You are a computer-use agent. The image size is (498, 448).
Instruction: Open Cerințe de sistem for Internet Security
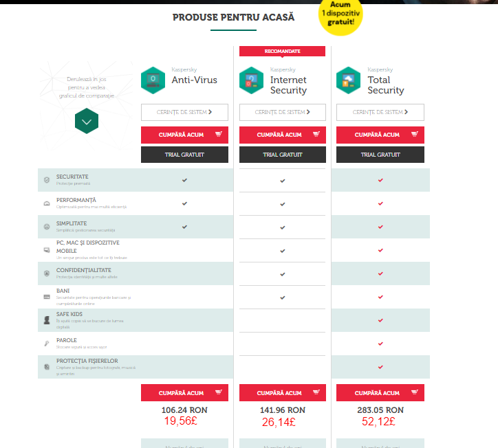pyautogui.click(x=282, y=112)
